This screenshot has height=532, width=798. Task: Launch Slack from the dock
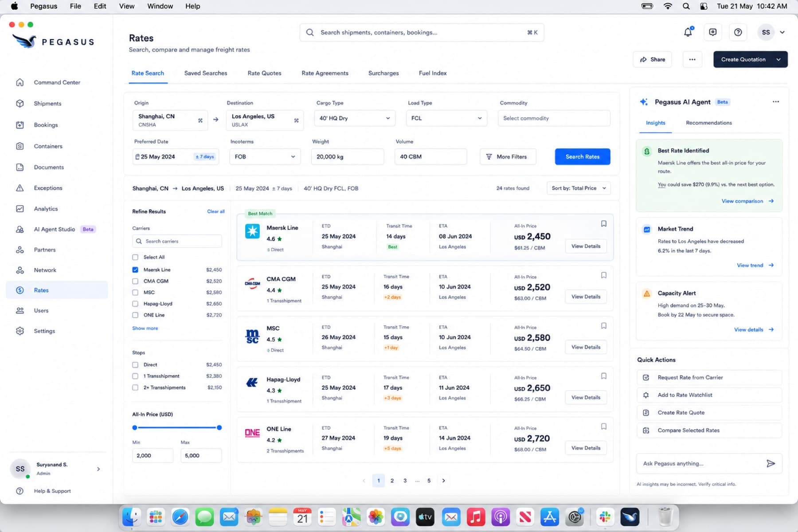[x=605, y=517]
